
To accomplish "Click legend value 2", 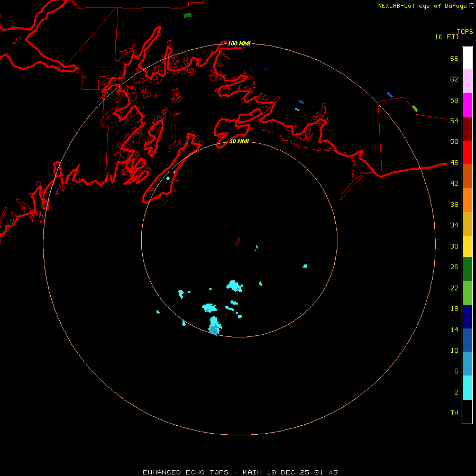I will pos(456,392).
